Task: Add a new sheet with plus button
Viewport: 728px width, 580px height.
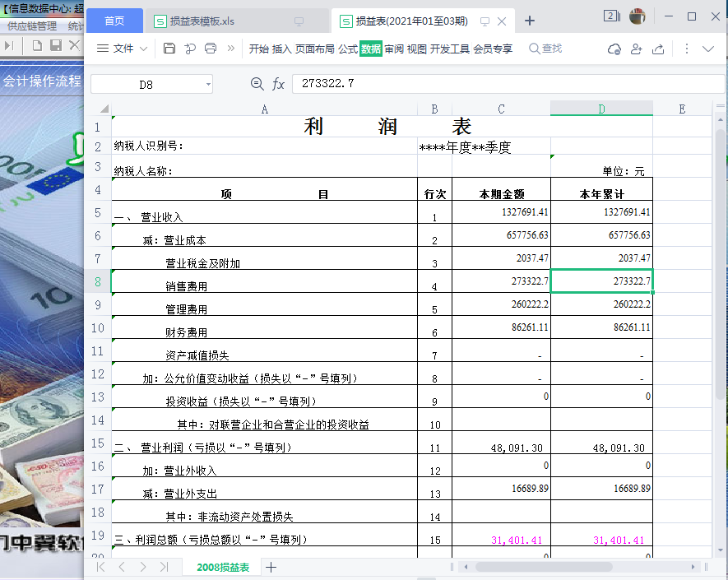Action: [271, 567]
